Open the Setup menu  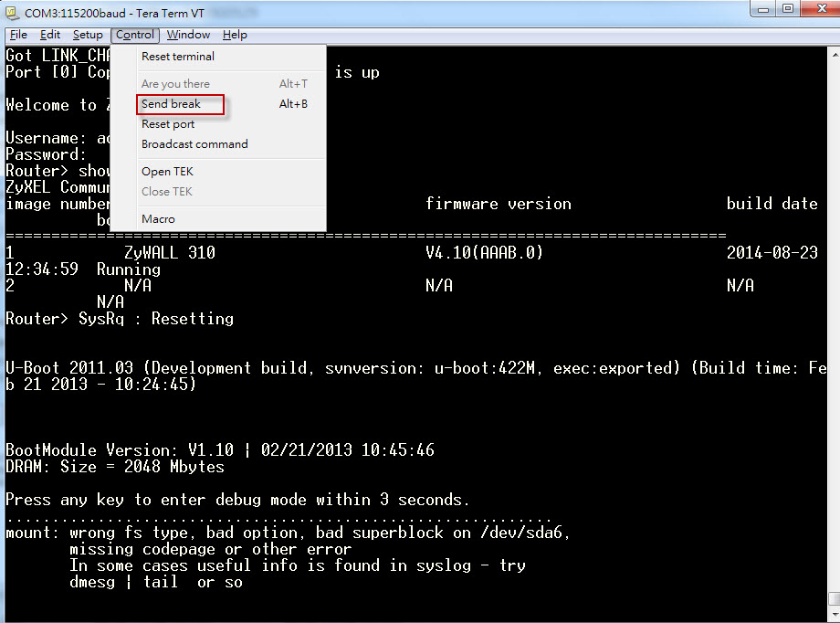[88, 35]
